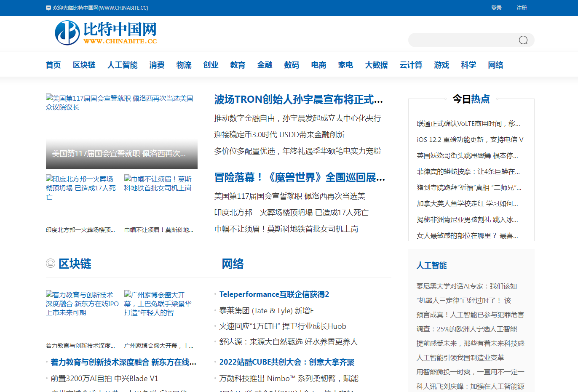Open the 科学 navigation item

[469, 65]
